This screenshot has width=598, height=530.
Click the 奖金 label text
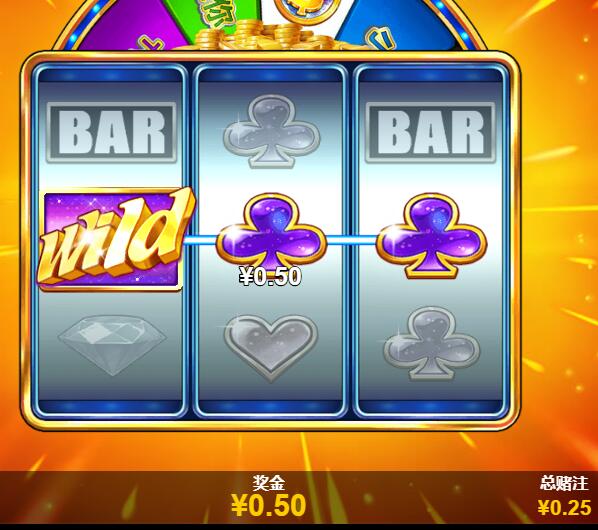269,483
